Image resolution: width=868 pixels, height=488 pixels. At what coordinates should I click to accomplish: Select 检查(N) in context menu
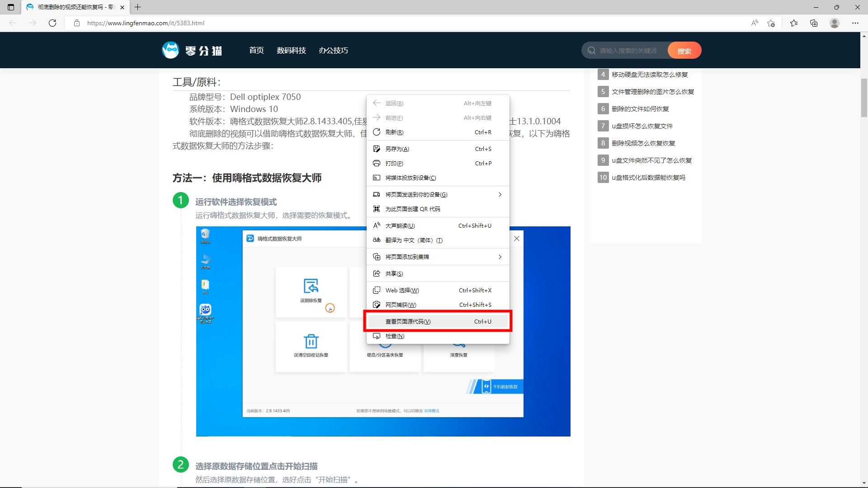[438, 336]
